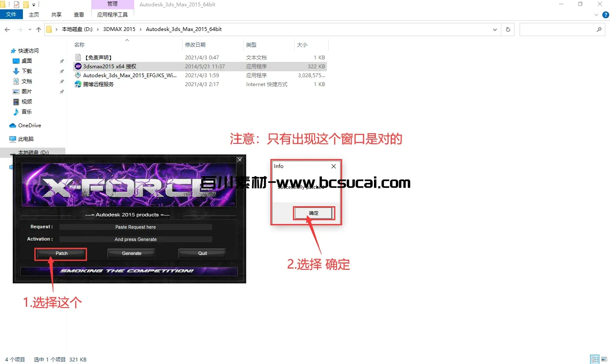This screenshot has height=364, width=610.
Task: Switch to the 查看 ribbon tab
Action: coord(79,14)
